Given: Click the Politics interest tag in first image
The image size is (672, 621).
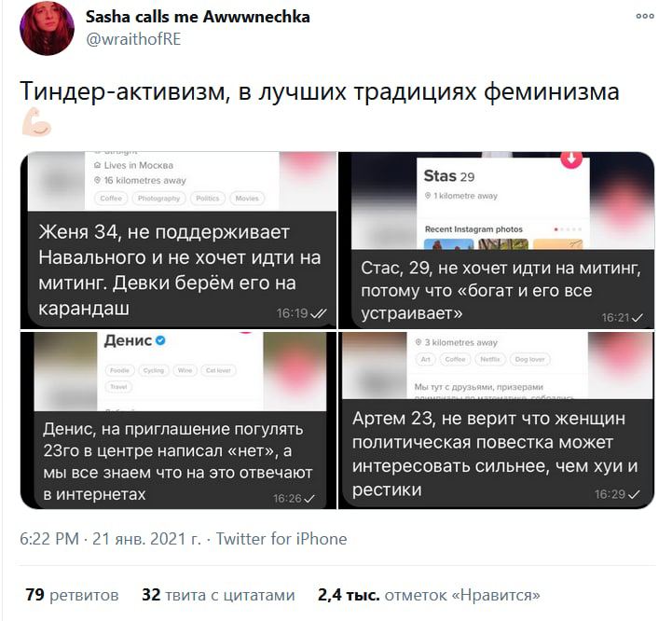Looking at the screenshot, I should [x=208, y=198].
